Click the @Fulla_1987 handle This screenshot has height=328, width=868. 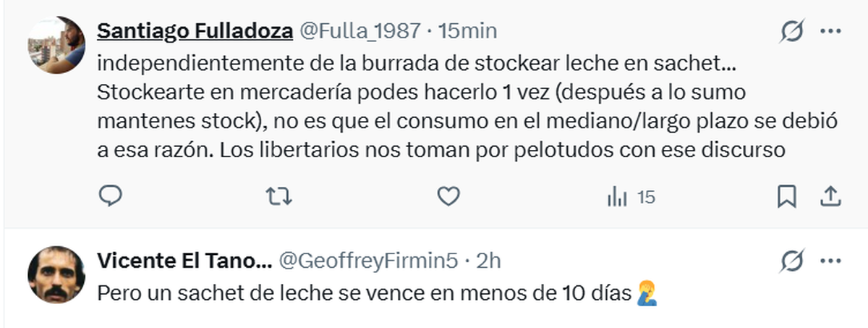coord(359,31)
